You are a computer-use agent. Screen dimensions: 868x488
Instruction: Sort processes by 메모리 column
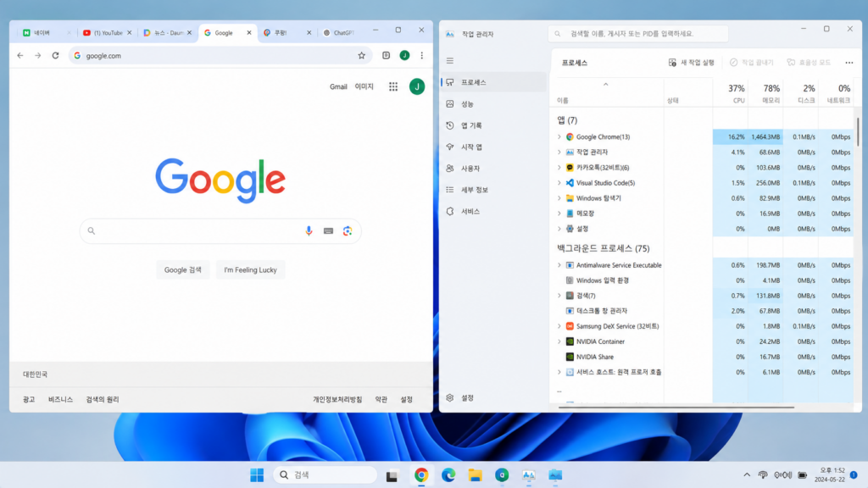[x=765, y=93]
